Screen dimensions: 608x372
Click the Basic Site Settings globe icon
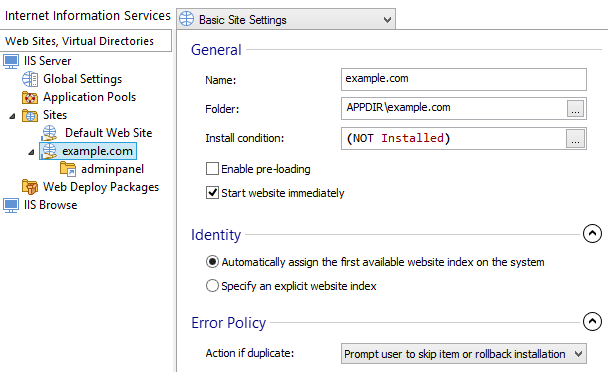point(187,19)
